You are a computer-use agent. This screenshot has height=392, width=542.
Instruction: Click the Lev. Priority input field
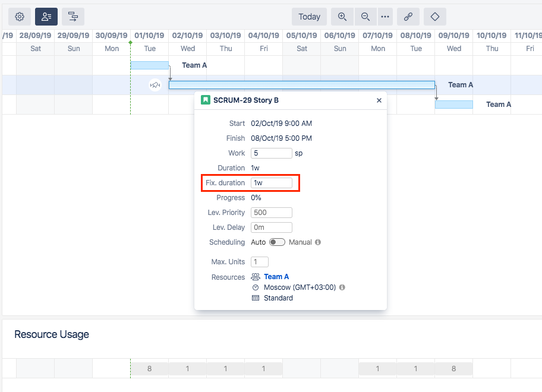pyautogui.click(x=271, y=213)
